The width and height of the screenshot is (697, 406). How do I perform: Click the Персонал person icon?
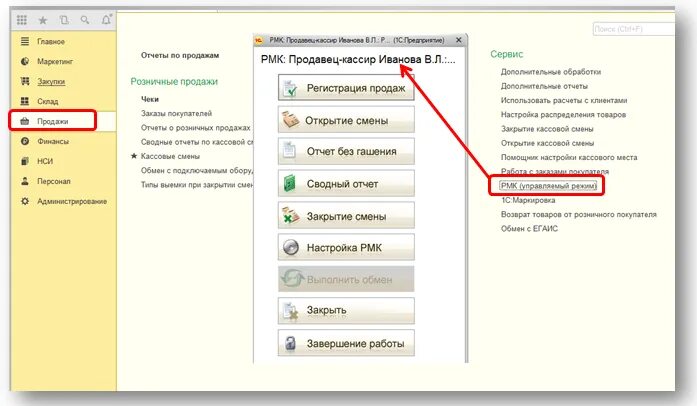coord(25,181)
